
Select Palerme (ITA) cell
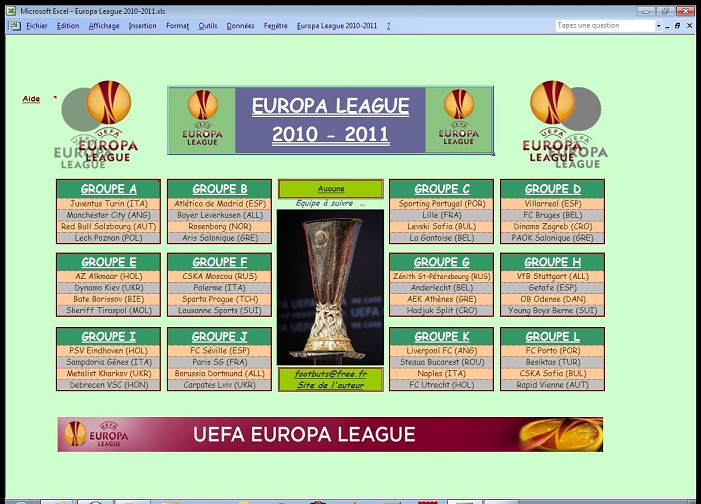point(220,288)
